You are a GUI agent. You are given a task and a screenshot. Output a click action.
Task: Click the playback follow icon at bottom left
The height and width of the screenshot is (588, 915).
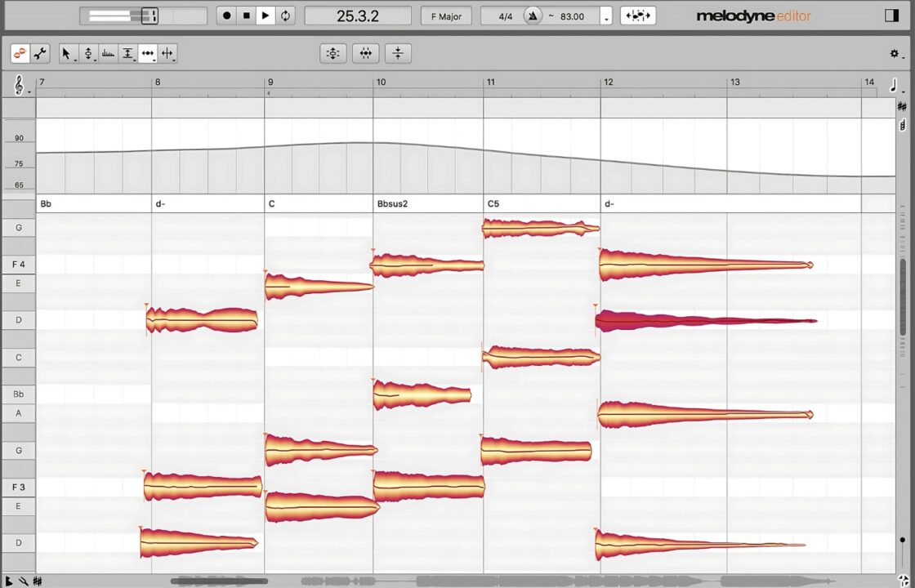10,581
